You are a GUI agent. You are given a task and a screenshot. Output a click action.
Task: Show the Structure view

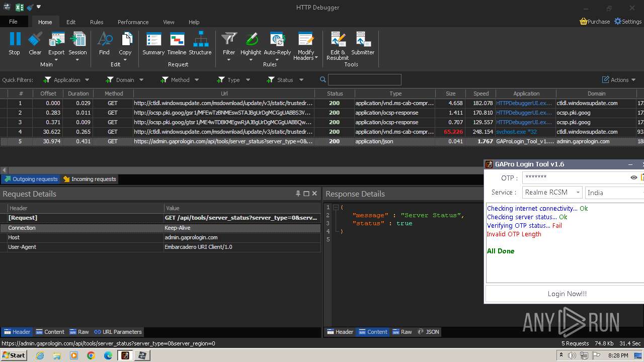click(x=200, y=43)
